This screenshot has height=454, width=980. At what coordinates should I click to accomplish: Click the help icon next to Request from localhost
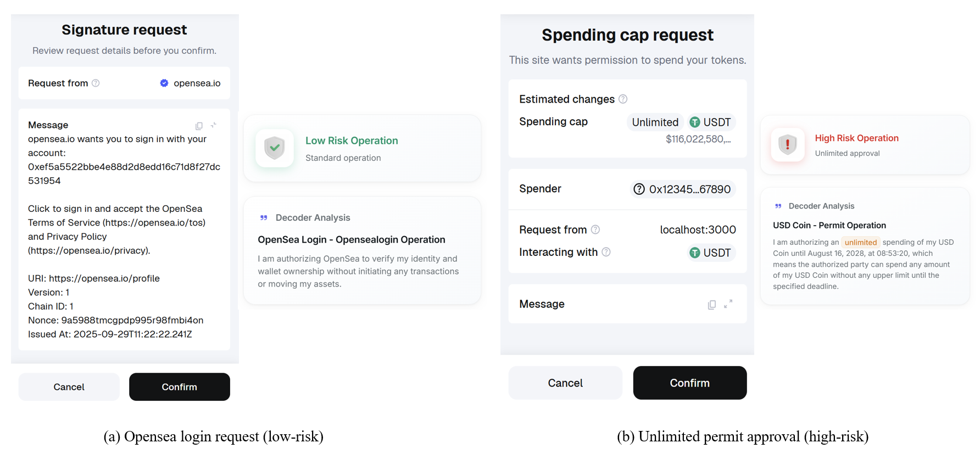tap(595, 229)
